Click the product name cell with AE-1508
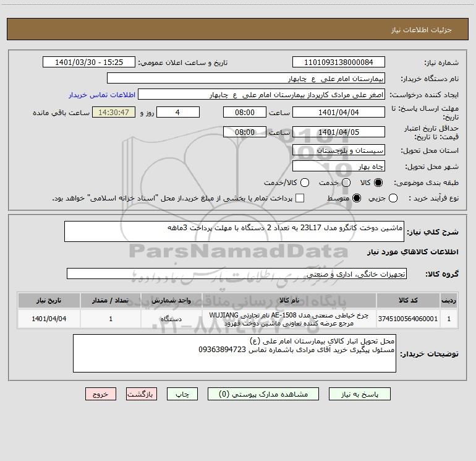 pyautogui.click(x=289, y=319)
